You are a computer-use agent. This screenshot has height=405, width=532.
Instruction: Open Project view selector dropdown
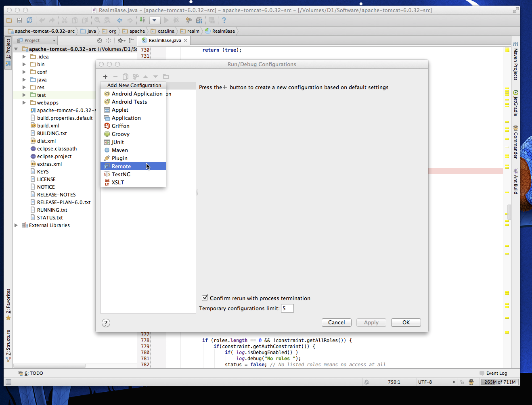[x=37, y=40]
